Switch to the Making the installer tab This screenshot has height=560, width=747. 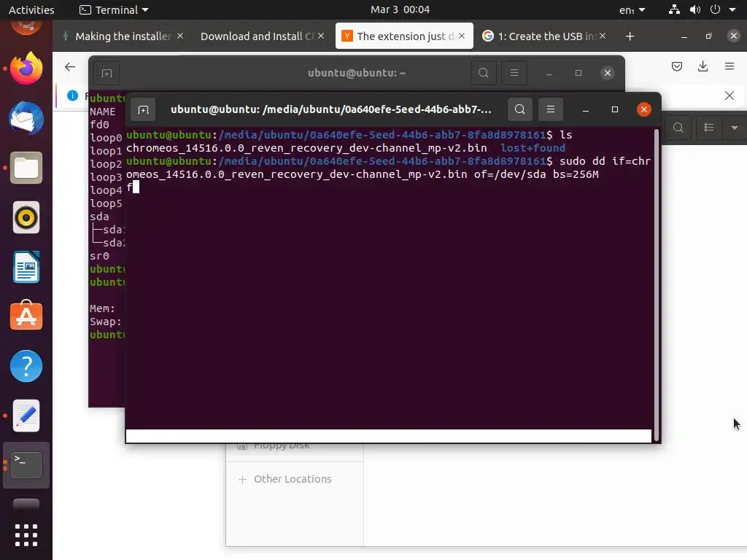click(x=123, y=36)
